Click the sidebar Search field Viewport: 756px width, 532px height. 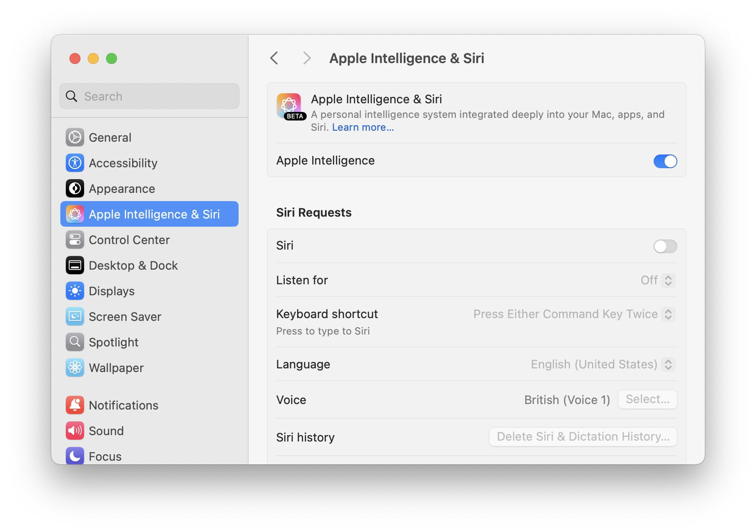[149, 96]
